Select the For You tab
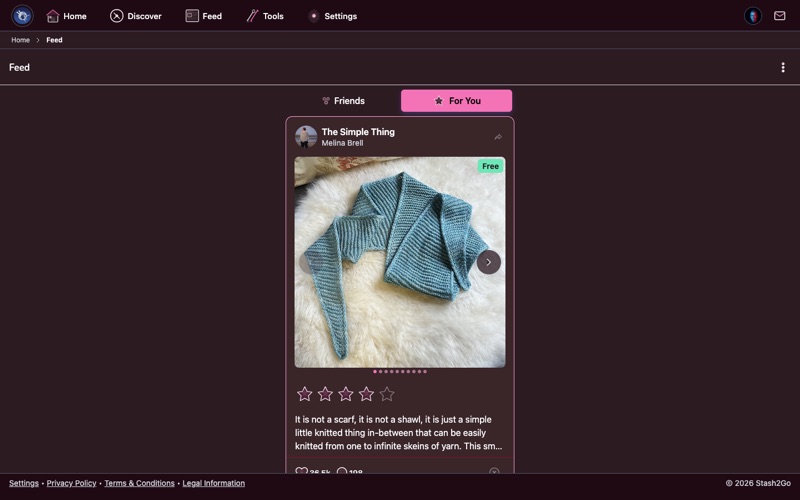800x500 pixels. [x=456, y=101]
